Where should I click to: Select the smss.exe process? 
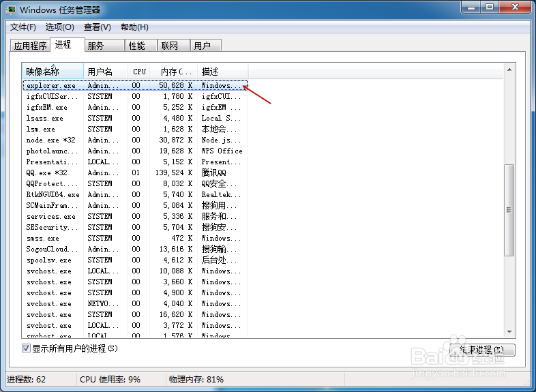click(x=136, y=238)
